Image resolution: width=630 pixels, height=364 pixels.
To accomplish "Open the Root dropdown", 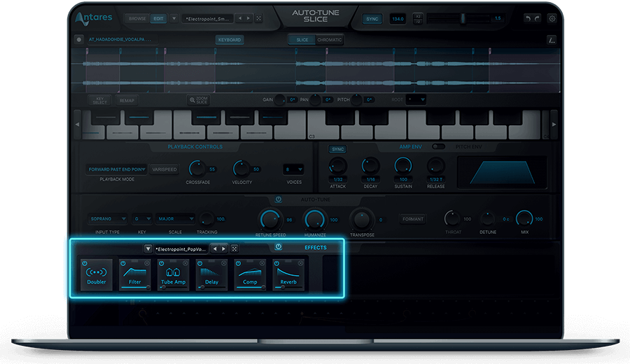I will pyautogui.click(x=416, y=99).
